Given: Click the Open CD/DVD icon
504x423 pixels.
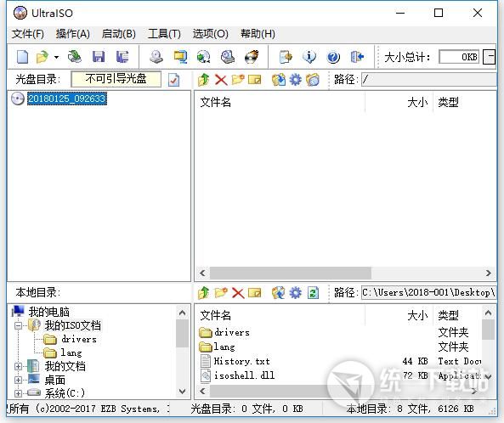Looking at the screenshot, I should coord(75,57).
